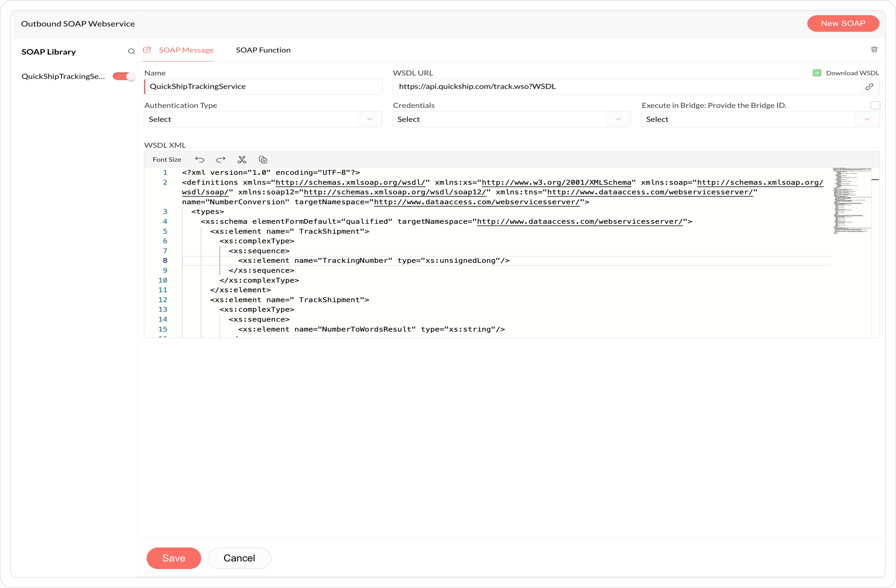896x588 pixels.
Task: Click the XML editor minimap preview
Action: [852, 201]
